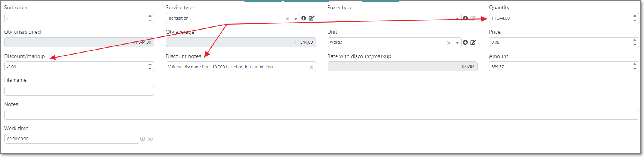
Task: Increase the Sort order value
Action: tap(150, 16)
